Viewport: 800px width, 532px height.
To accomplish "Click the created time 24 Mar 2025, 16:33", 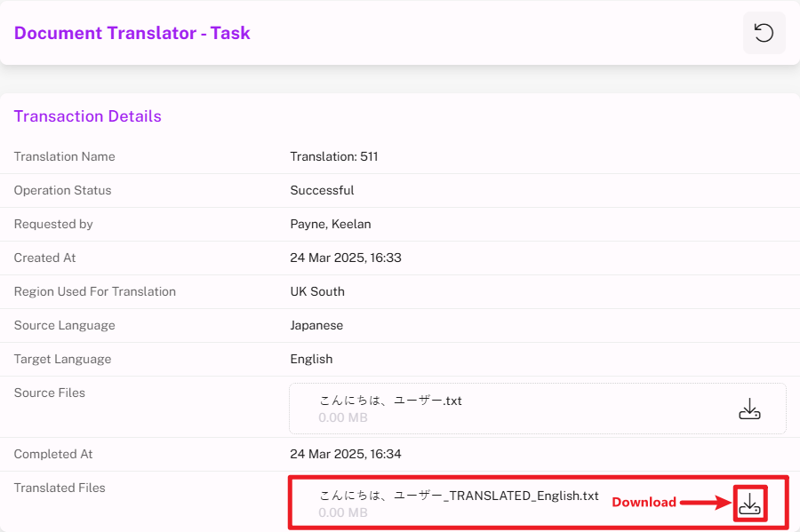I will point(345,258).
